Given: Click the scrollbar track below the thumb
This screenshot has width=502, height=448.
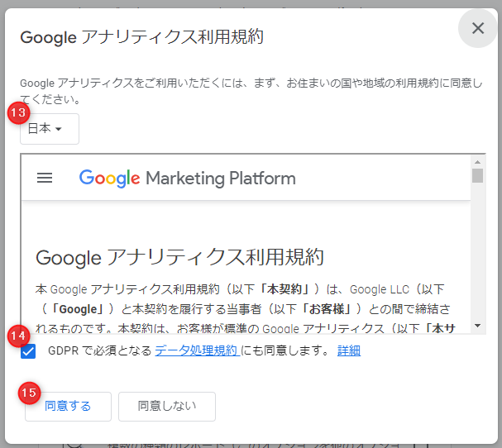Looking at the screenshot, I should coord(477,251).
